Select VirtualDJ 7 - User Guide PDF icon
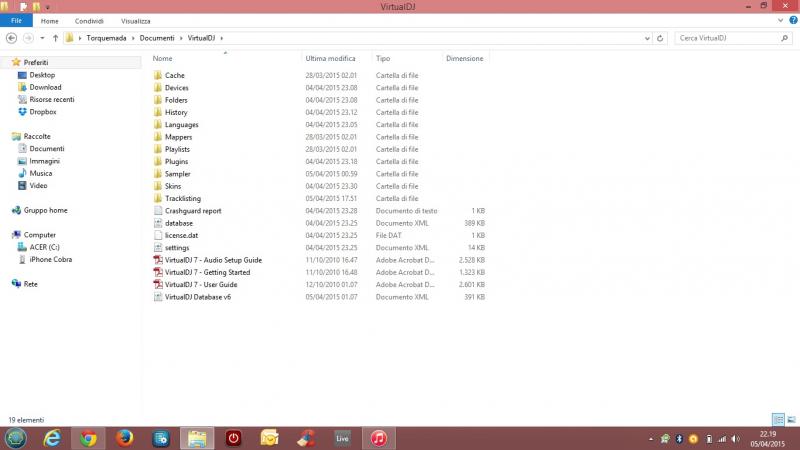800x450 pixels. [158, 284]
